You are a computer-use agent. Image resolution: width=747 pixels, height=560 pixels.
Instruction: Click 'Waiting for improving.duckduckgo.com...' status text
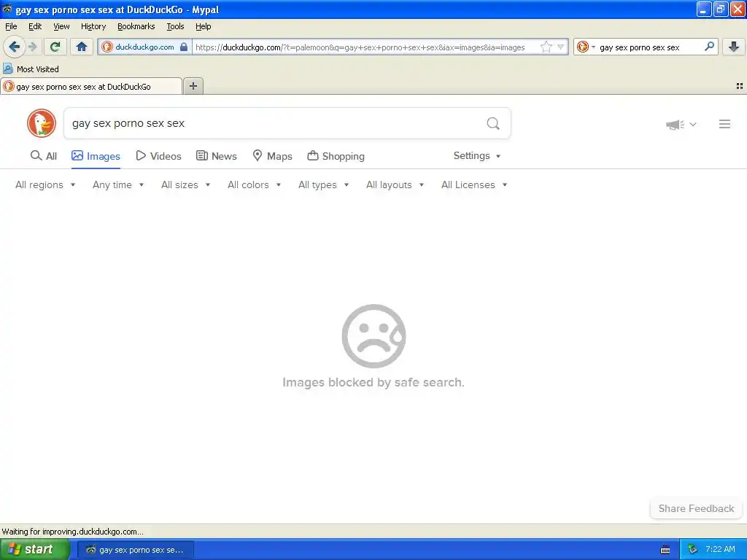(72, 532)
